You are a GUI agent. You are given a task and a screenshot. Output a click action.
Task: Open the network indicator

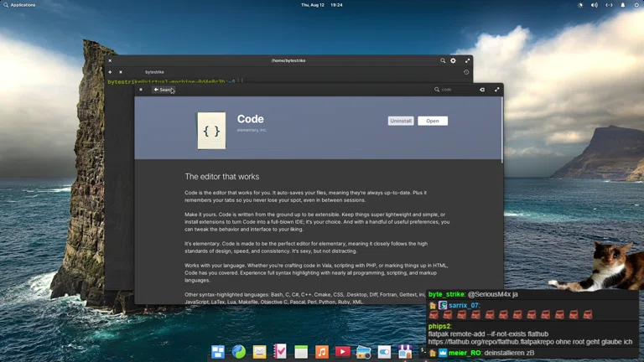(x=609, y=5)
